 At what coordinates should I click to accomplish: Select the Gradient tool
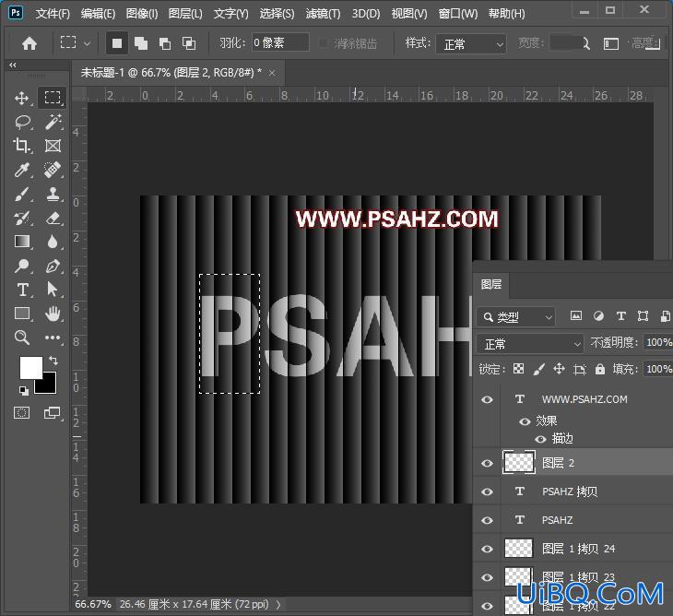point(22,242)
